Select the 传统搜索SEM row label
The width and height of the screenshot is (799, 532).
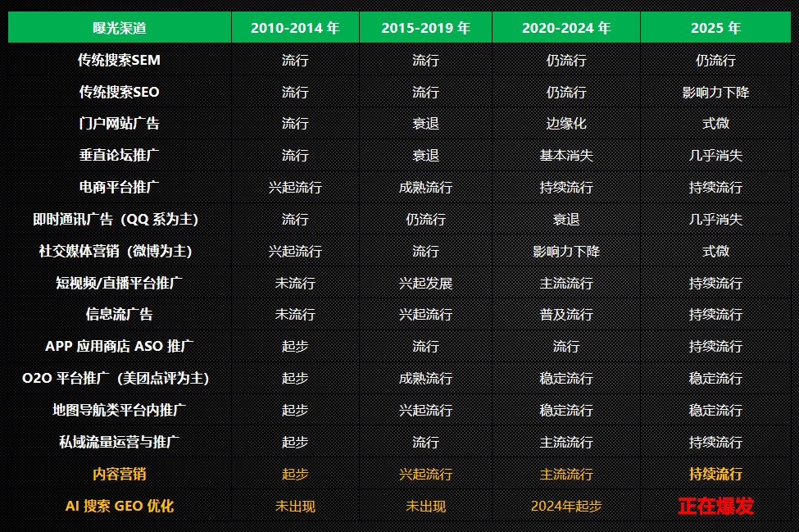pyautogui.click(x=119, y=60)
